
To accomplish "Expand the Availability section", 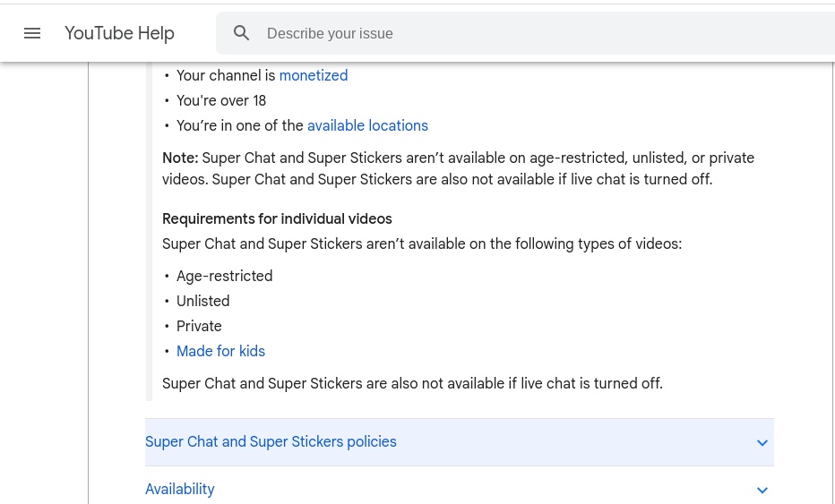I will click(x=459, y=489).
